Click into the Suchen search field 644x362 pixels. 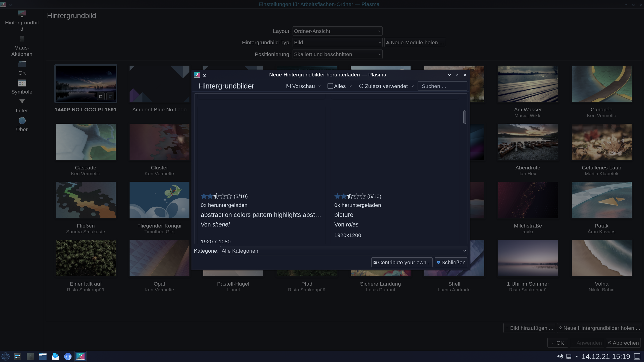[x=442, y=86]
